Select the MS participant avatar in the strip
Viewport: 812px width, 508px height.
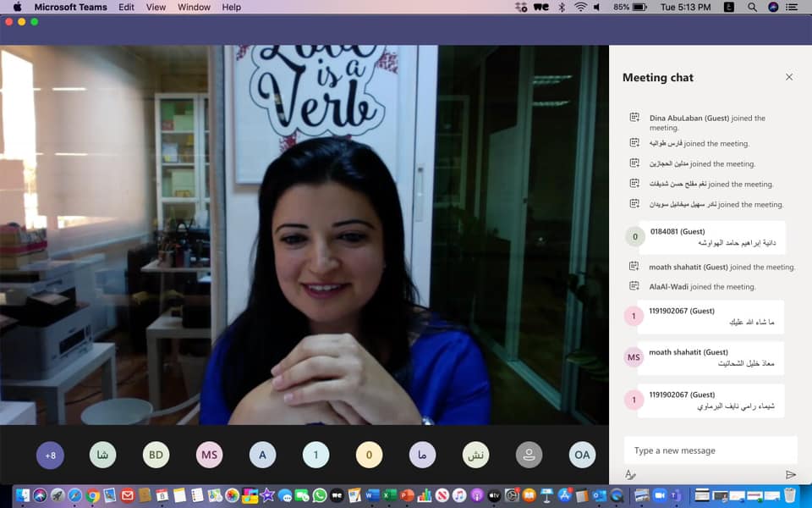209,456
